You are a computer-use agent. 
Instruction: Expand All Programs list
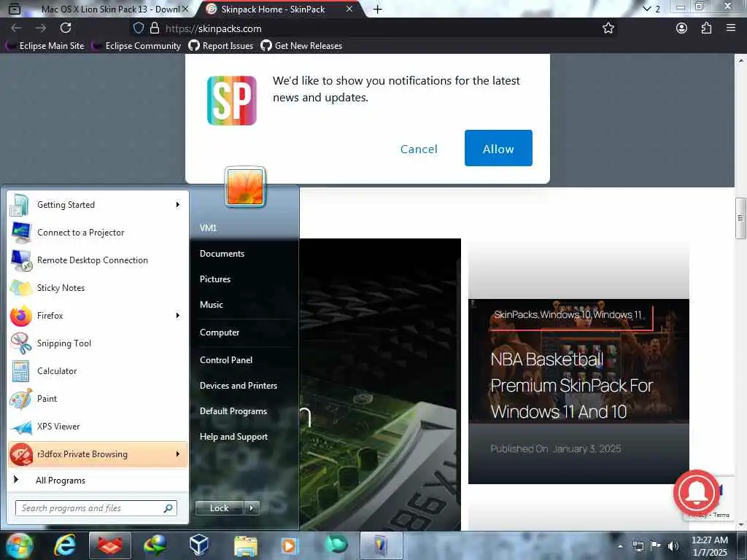tap(98, 480)
